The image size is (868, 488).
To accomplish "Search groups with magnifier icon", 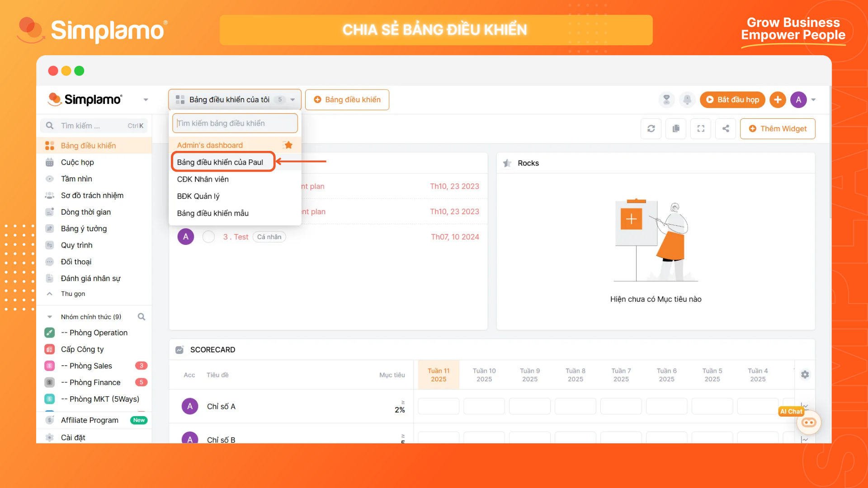I will point(142,317).
